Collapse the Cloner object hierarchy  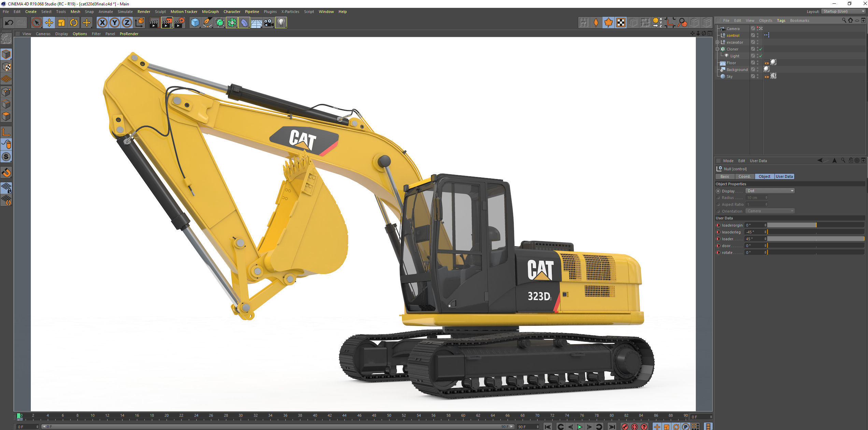coord(717,49)
